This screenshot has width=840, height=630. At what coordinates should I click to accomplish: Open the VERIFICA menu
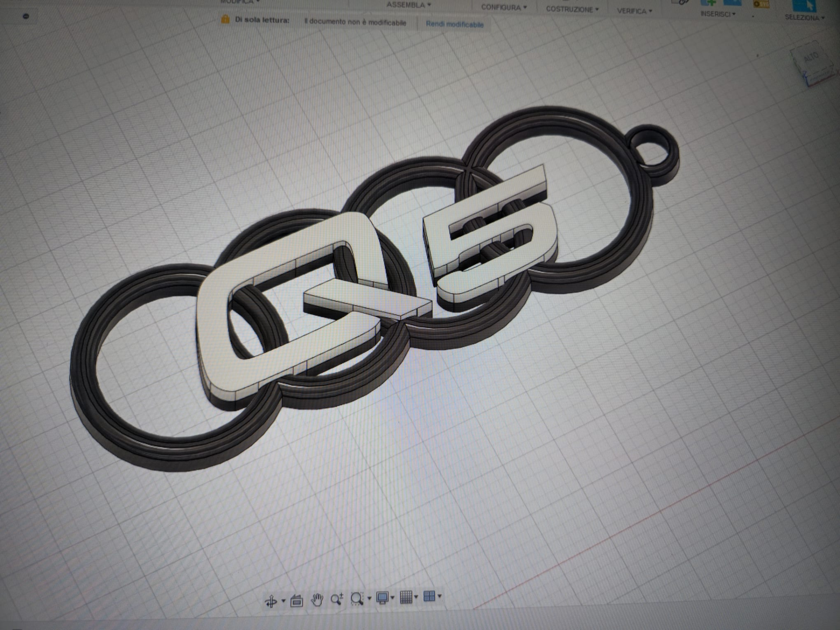(634, 11)
